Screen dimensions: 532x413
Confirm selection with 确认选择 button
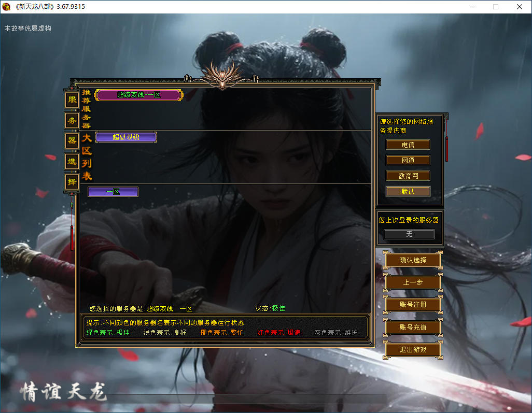coord(413,260)
